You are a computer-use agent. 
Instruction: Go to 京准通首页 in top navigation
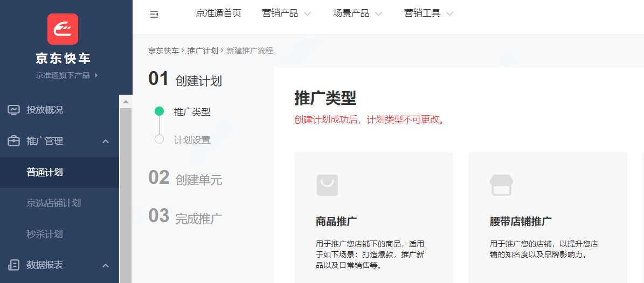click(x=218, y=13)
